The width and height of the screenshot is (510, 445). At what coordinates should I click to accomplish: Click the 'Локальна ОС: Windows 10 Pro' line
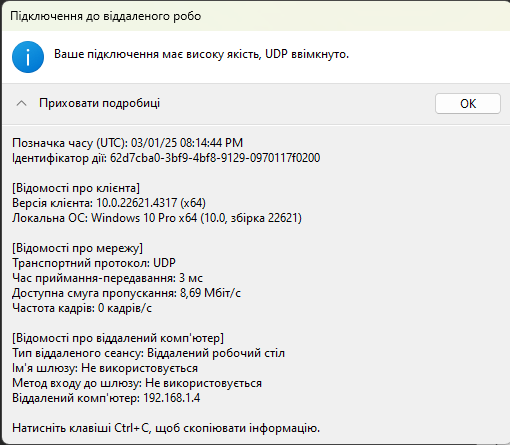point(157,218)
